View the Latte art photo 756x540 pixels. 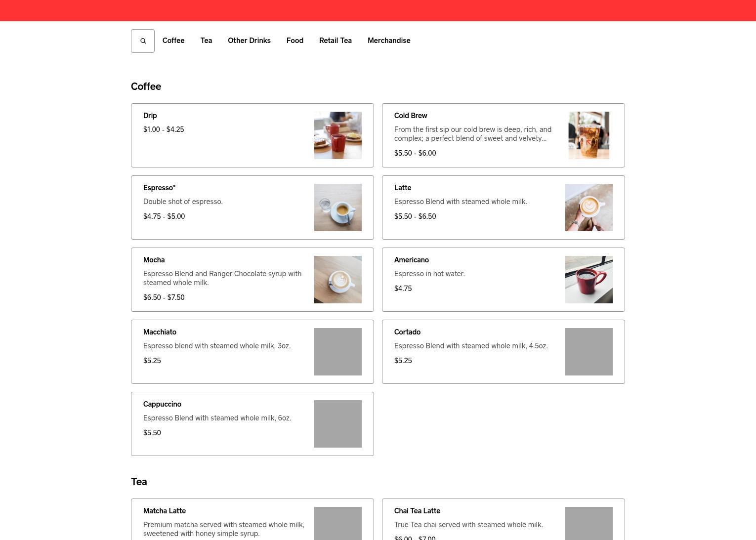point(589,208)
